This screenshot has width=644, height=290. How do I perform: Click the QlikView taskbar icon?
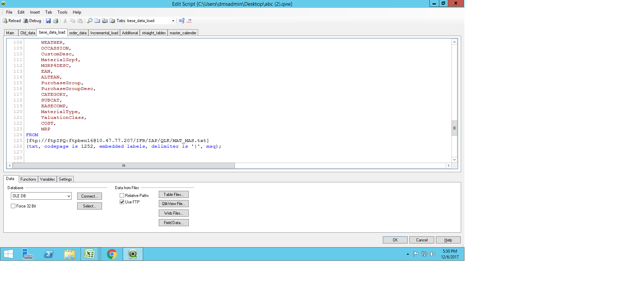(x=133, y=254)
